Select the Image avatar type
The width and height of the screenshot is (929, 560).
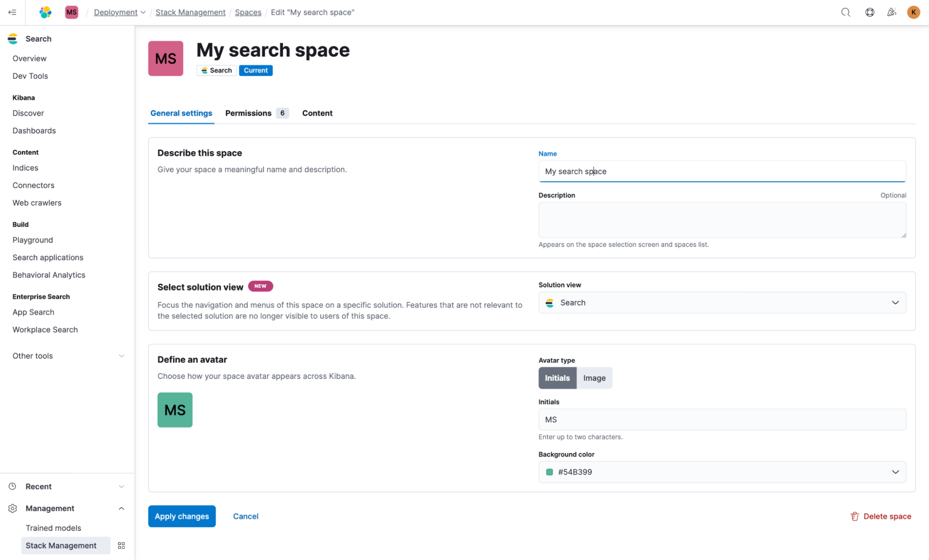coord(594,378)
